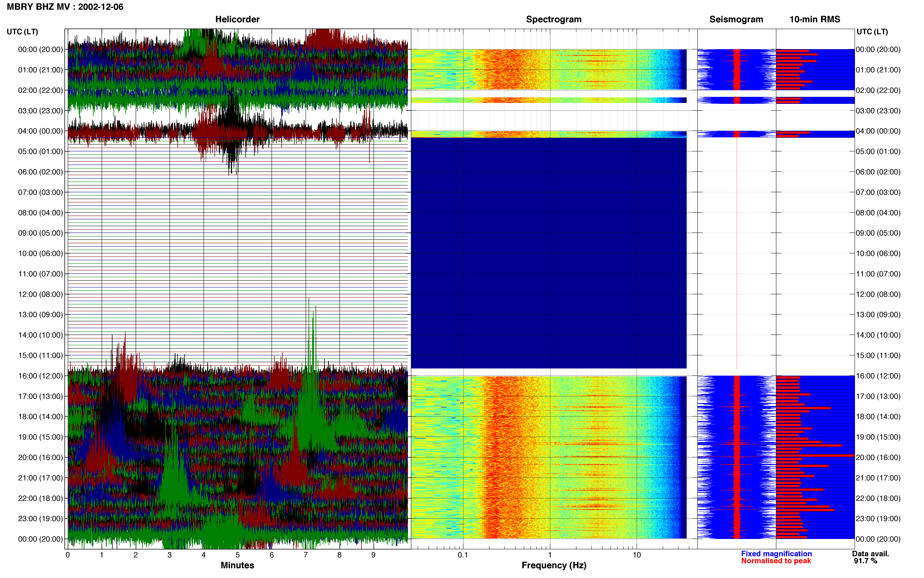
Task: Click the left '21:00 (17:00)' time label
Action: pos(41,478)
